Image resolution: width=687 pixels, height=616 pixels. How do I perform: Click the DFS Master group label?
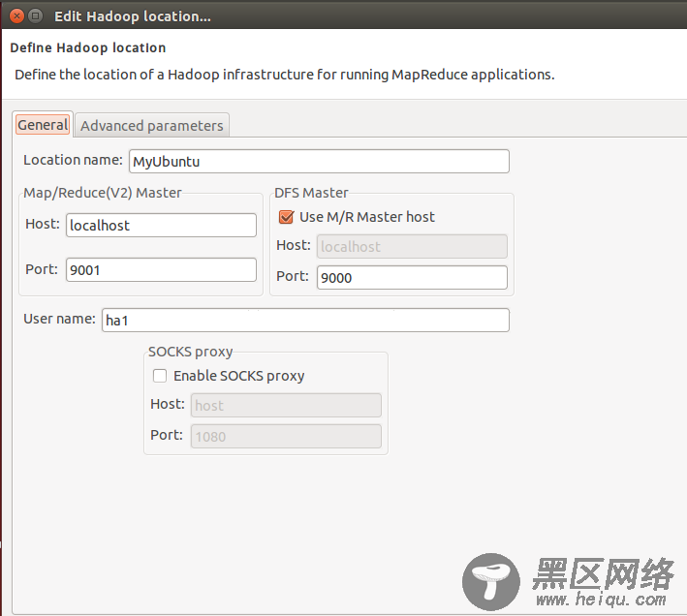pos(311,193)
